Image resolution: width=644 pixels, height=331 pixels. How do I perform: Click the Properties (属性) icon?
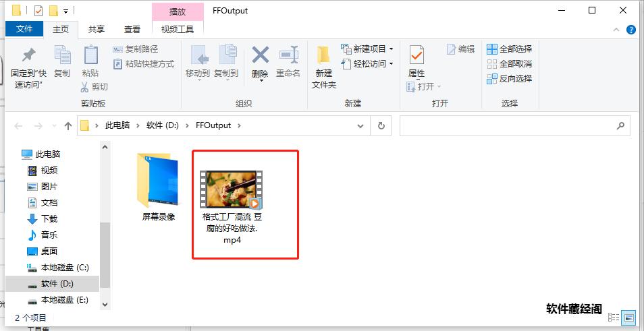click(x=417, y=55)
